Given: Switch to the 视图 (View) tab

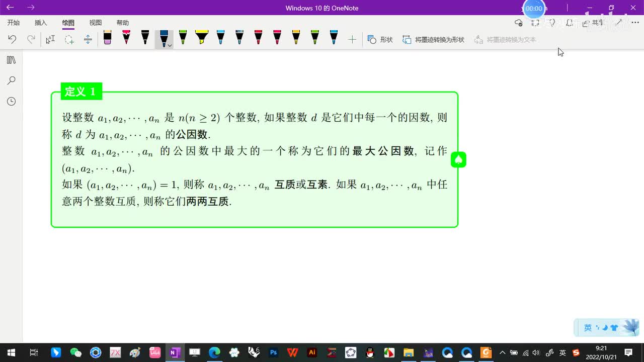Looking at the screenshot, I should click(96, 23).
